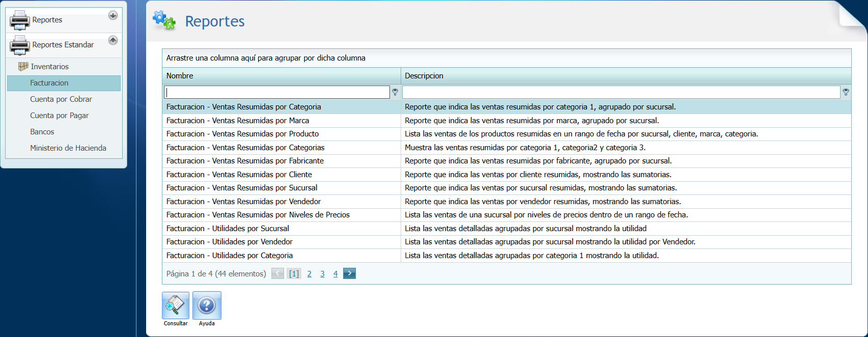Screen dimensions: 868x337
Task: Select Ventas Resumidas por Fabricante row
Action: tap(507, 161)
